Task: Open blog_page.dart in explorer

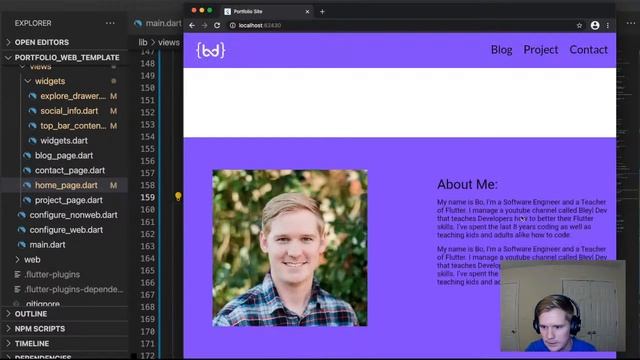Action: point(64,156)
